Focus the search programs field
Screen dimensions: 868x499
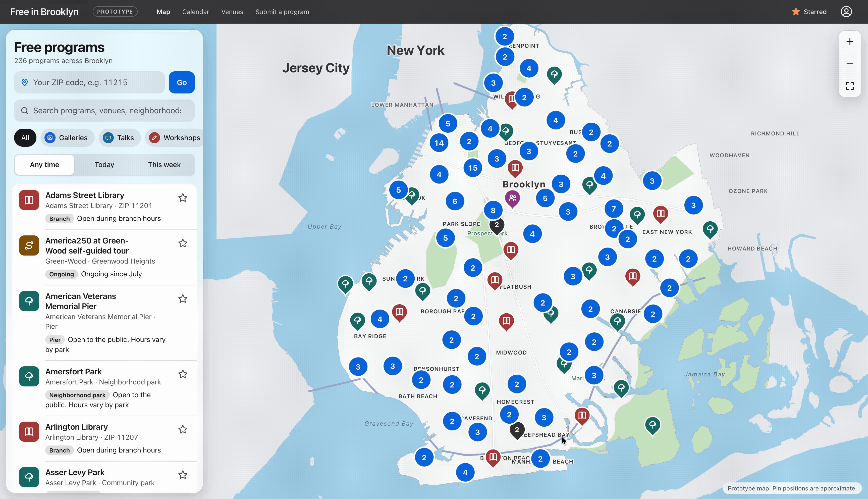(104, 111)
